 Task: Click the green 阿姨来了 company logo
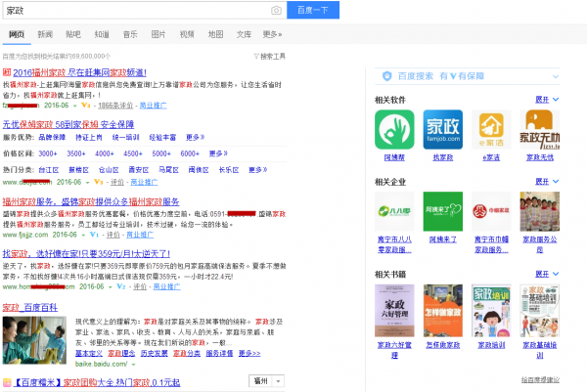tap(443, 211)
